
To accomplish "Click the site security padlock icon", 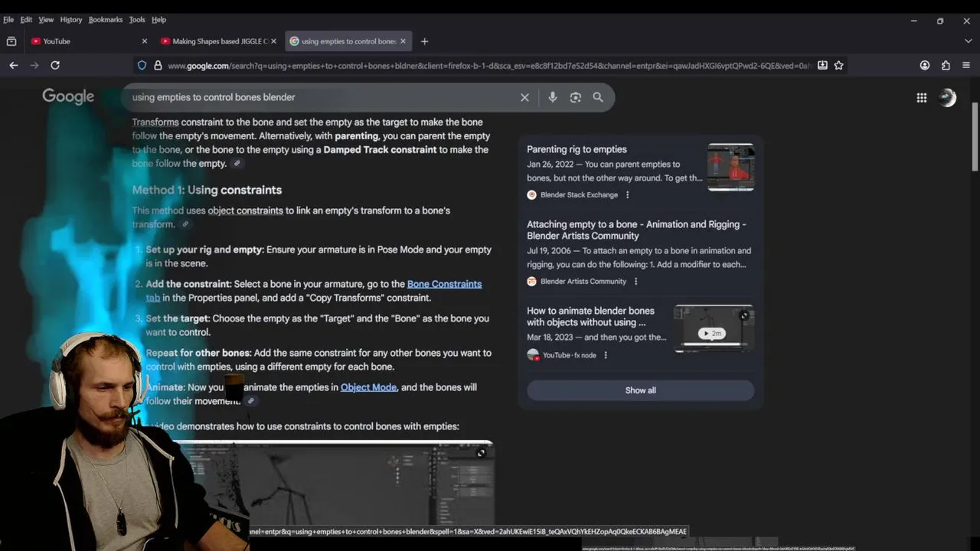I will [x=158, y=66].
